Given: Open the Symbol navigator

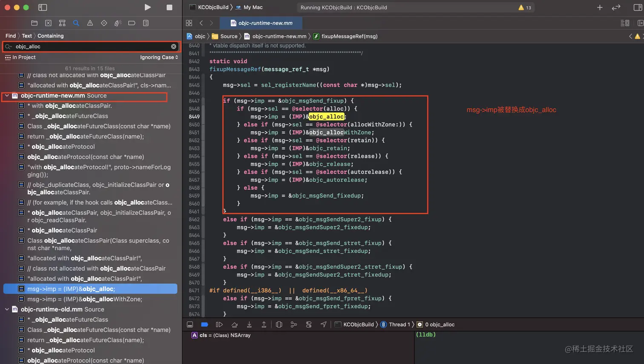Looking at the screenshot, I should pyautogui.click(x=62, y=23).
